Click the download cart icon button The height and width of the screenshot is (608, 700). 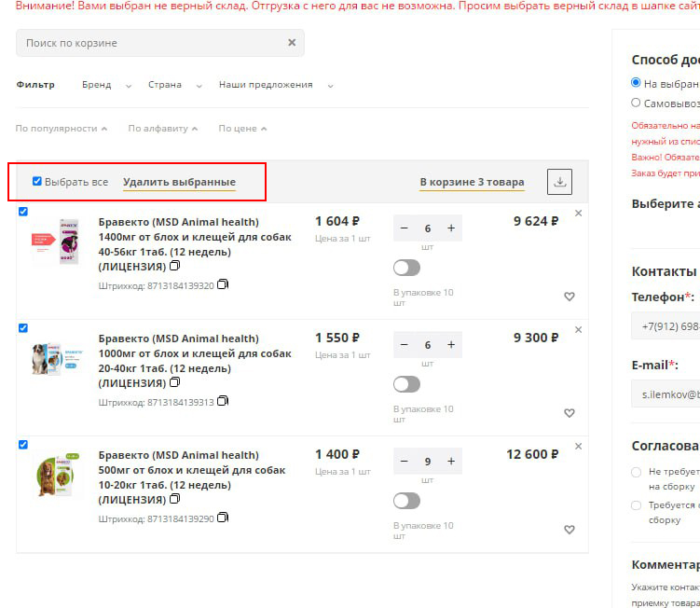[559, 182]
